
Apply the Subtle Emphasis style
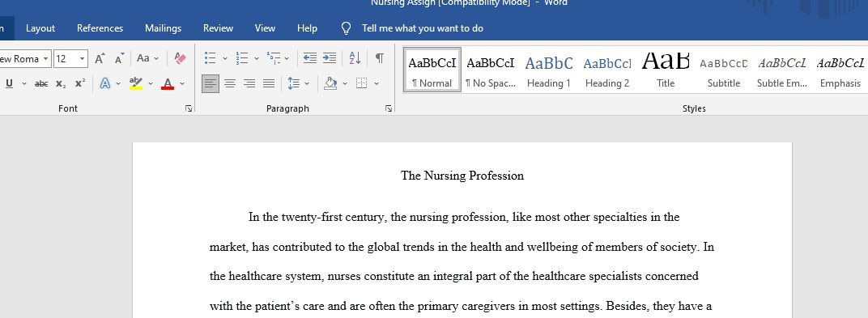pyautogui.click(x=782, y=70)
